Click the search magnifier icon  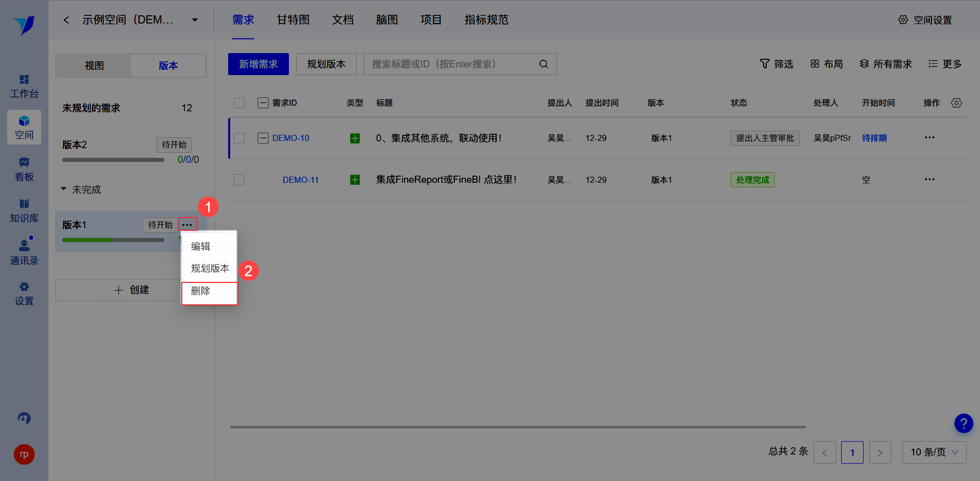pyautogui.click(x=544, y=64)
